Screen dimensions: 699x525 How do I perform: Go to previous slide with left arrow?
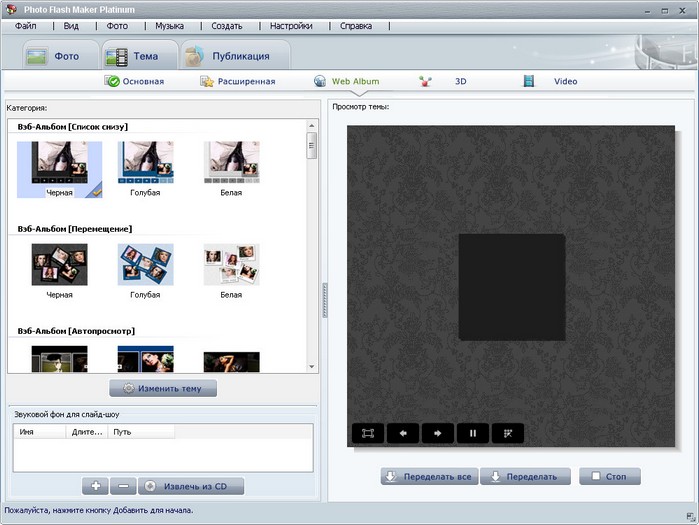click(x=402, y=433)
